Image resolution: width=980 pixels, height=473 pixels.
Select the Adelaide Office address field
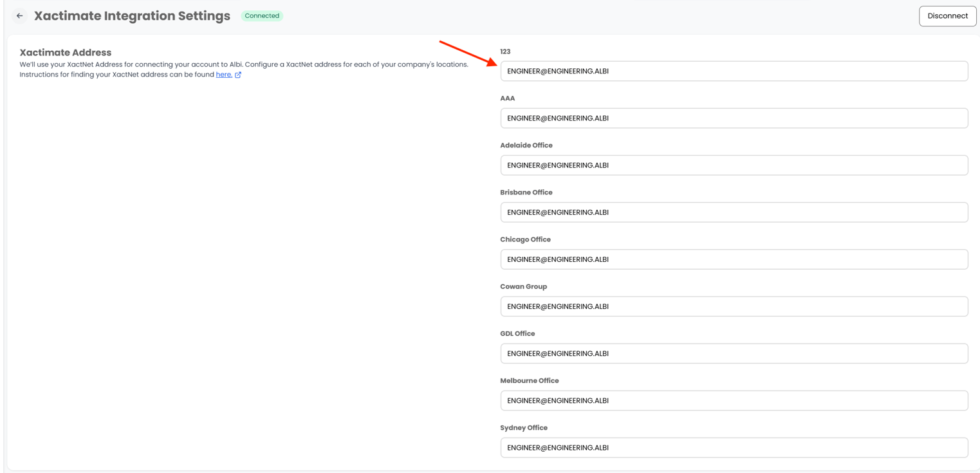pos(734,165)
